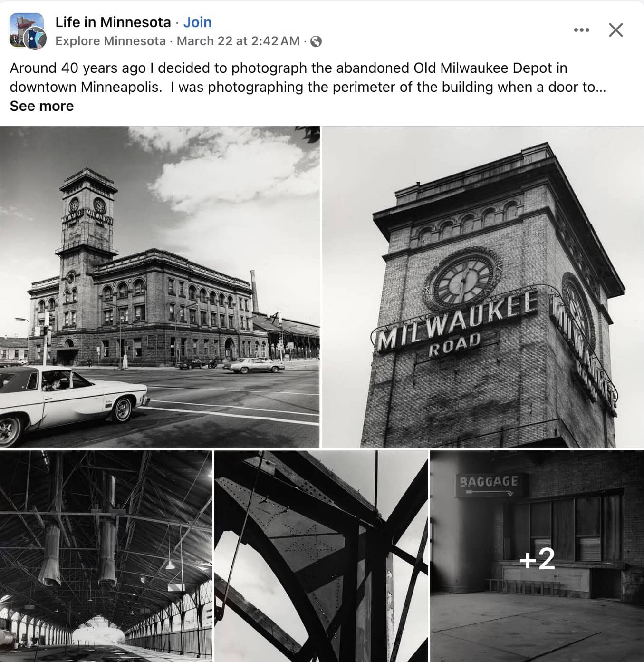The height and width of the screenshot is (662, 644).
Task: Expand the post text with See more
Action: tap(42, 106)
